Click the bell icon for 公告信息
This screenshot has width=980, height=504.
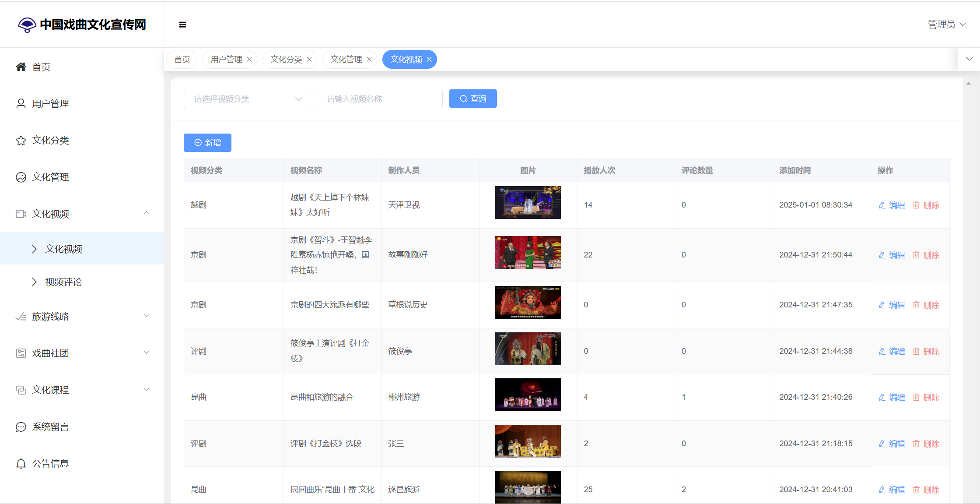21,464
